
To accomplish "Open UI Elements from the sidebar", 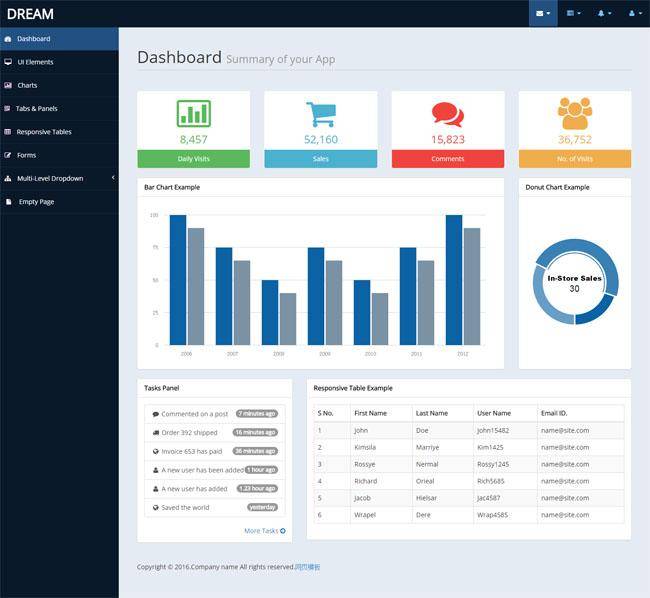I will click(x=35, y=62).
